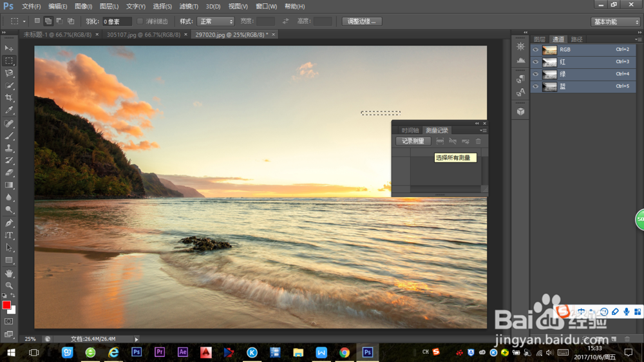Open the 文件(F) menu
Screen dimensions: 644x362
pyautogui.click(x=31, y=6)
